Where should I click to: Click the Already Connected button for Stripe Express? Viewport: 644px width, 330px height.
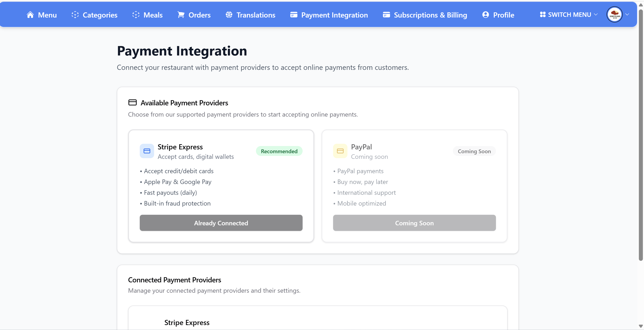221,223
